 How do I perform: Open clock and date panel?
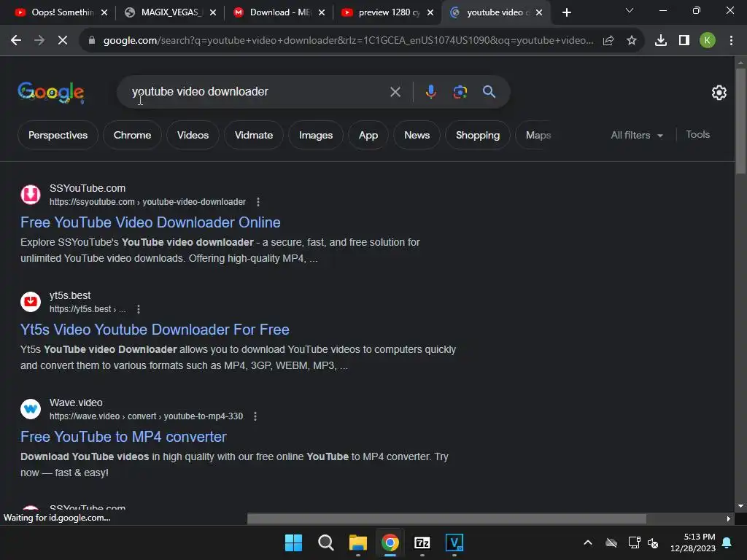coord(693,542)
